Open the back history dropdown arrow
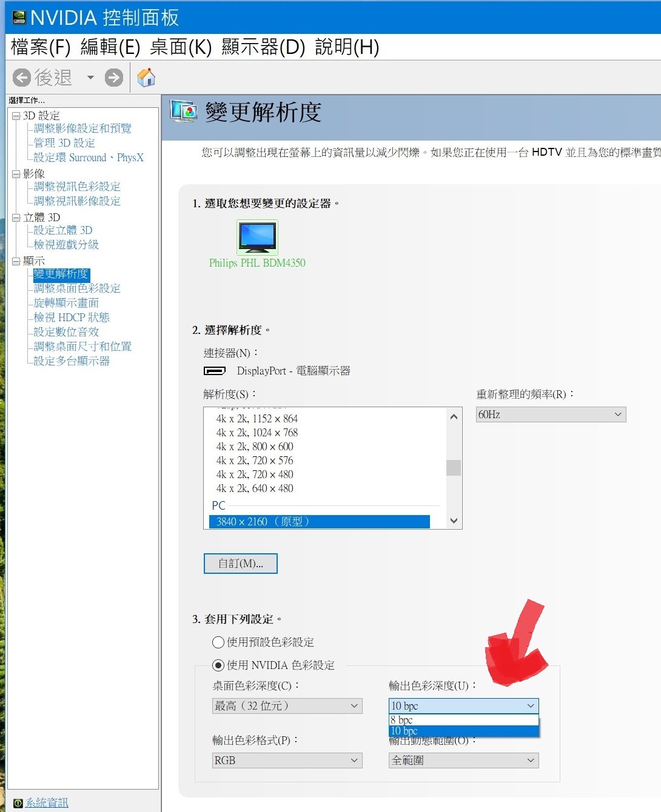Image resolution: width=661 pixels, height=812 pixels. click(x=90, y=78)
